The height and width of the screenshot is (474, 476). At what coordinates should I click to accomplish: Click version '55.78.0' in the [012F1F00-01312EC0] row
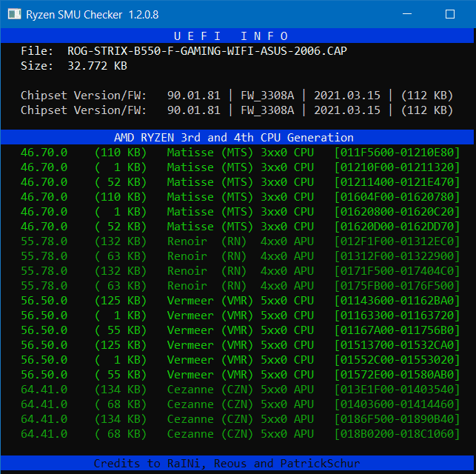tap(44, 241)
